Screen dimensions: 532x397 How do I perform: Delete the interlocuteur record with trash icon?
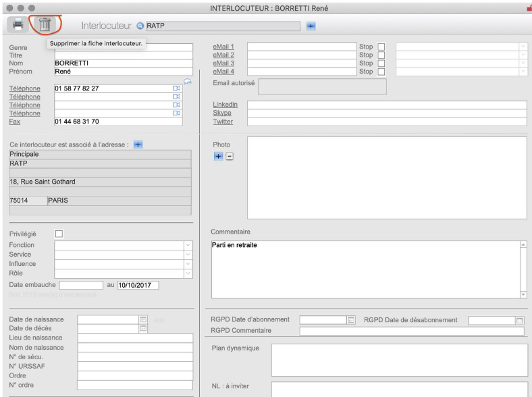pyautogui.click(x=45, y=24)
